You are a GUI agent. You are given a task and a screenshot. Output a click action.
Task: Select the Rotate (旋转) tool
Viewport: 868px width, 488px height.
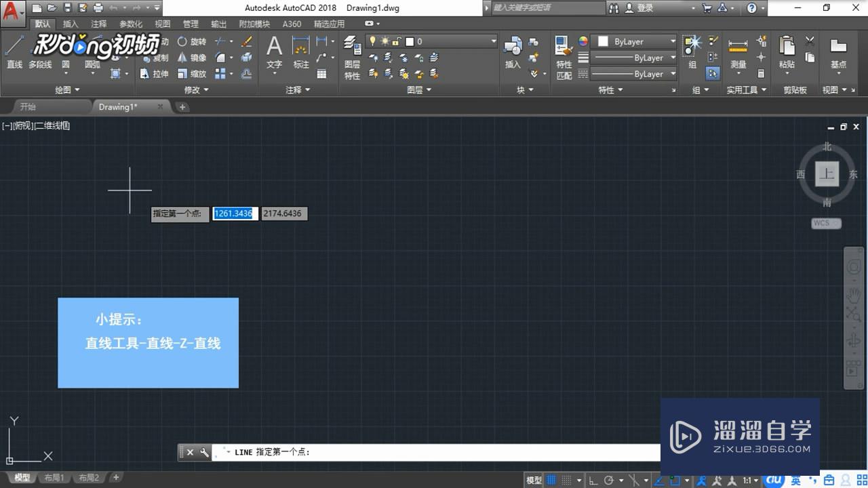(x=192, y=41)
